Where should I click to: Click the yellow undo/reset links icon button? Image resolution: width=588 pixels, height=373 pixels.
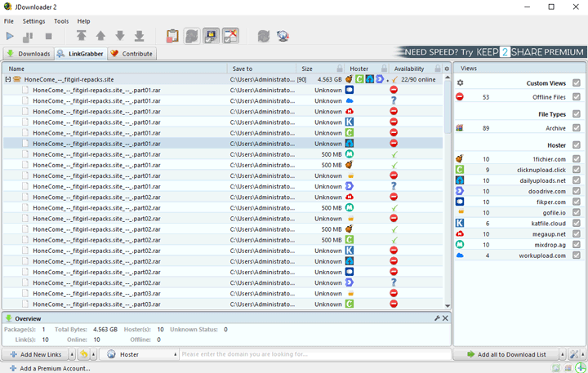(x=83, y=354)
